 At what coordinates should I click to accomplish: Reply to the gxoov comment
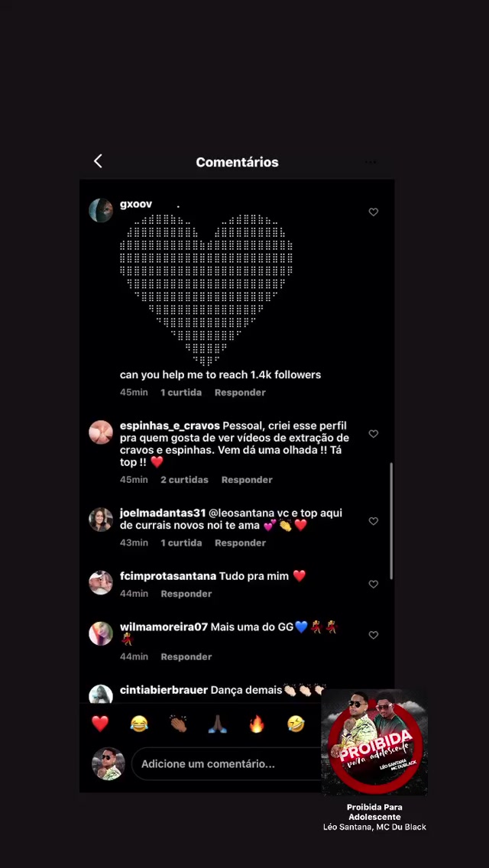(x=241, y=393)
